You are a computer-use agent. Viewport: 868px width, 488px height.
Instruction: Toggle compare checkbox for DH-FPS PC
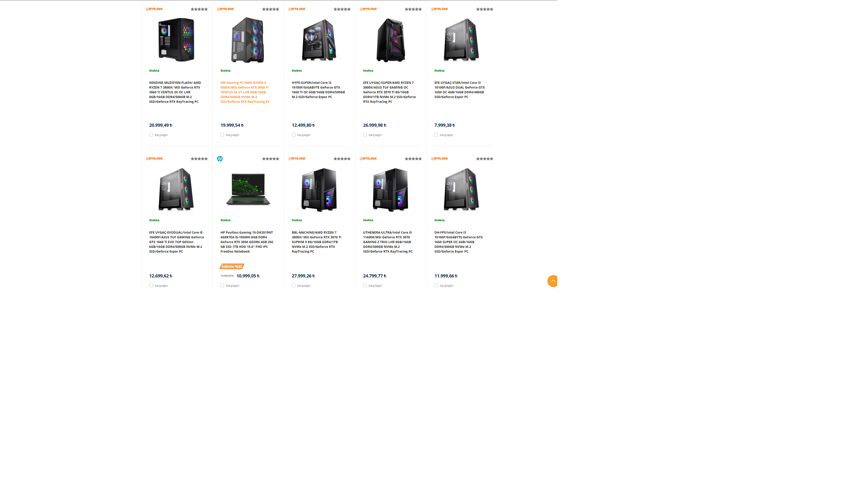click(x=436, y=285)
